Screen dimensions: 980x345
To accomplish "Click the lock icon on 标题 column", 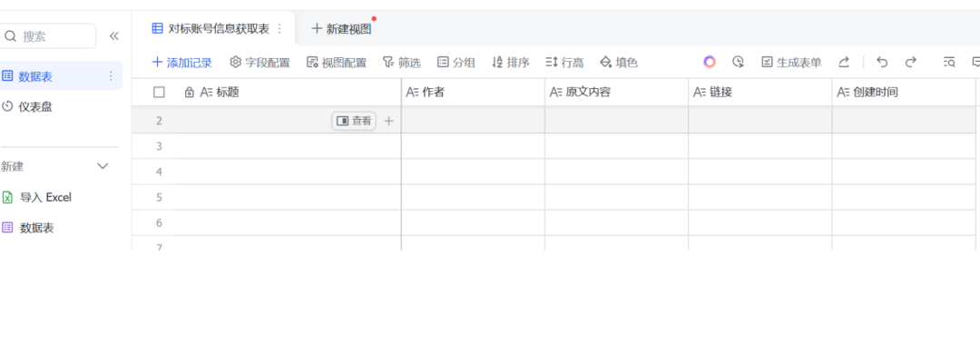I will point(190,93).
